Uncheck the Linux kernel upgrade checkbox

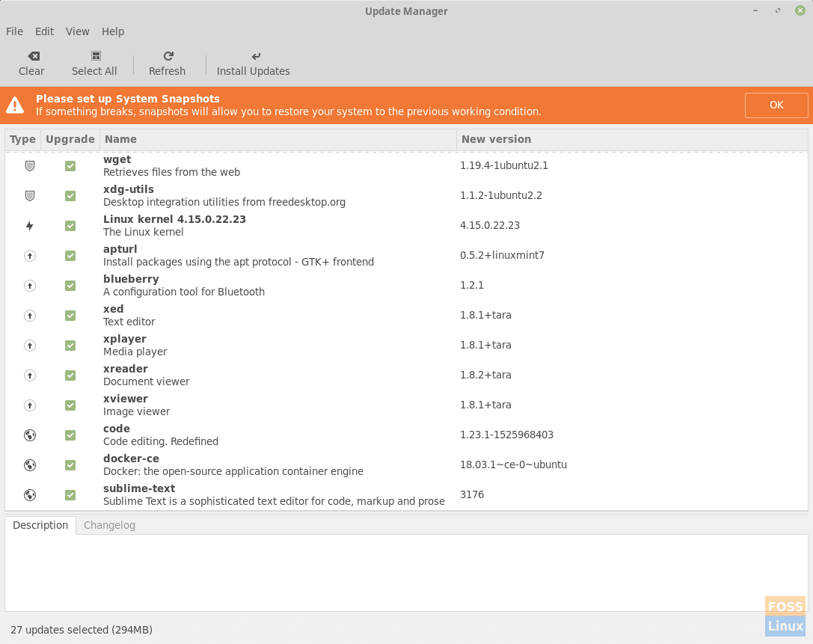pos(70,226)
